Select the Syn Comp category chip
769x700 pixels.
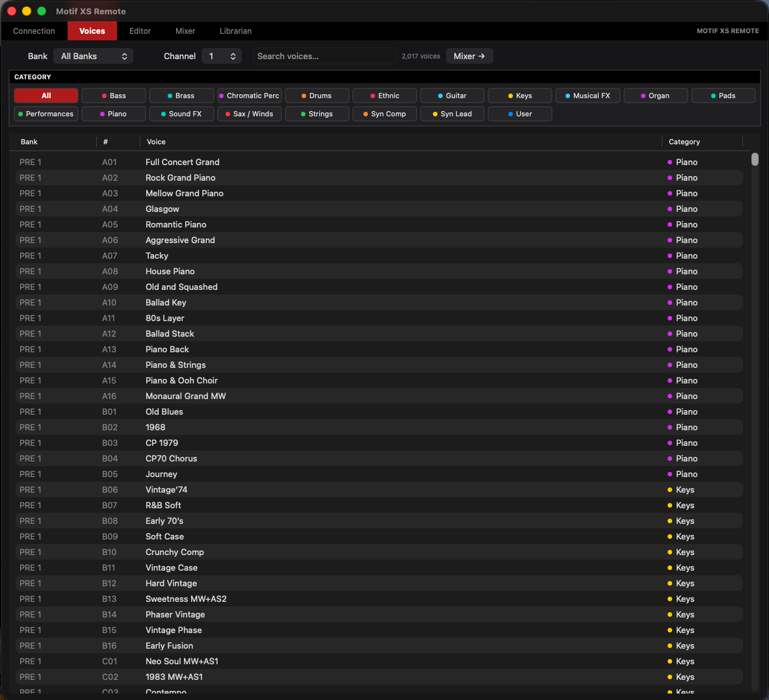pos(385,114)
